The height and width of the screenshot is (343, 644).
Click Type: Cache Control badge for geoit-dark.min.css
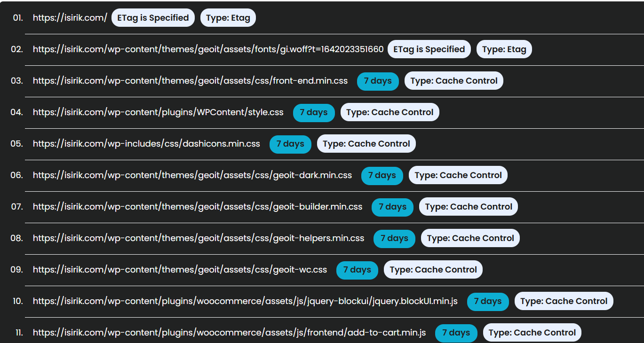(x=458, y=175)
